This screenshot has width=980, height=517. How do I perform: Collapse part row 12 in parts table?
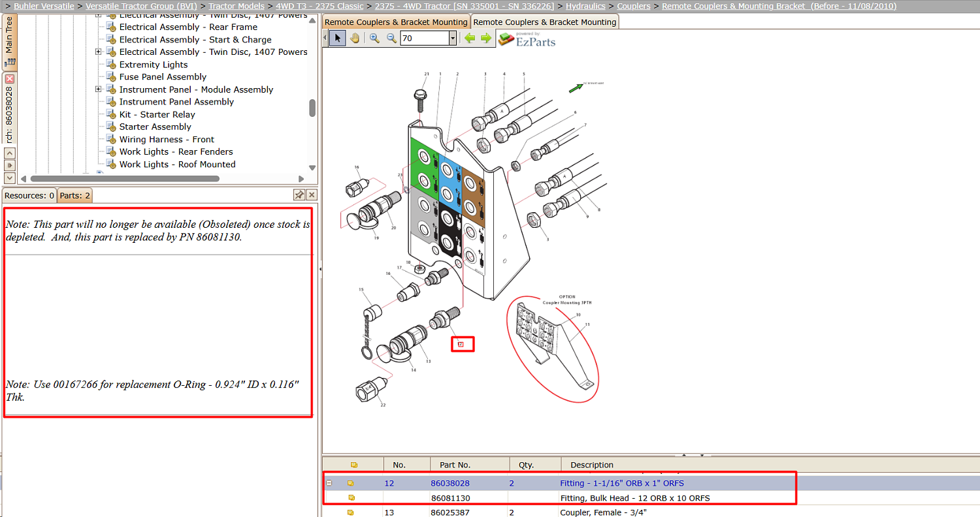329,484
